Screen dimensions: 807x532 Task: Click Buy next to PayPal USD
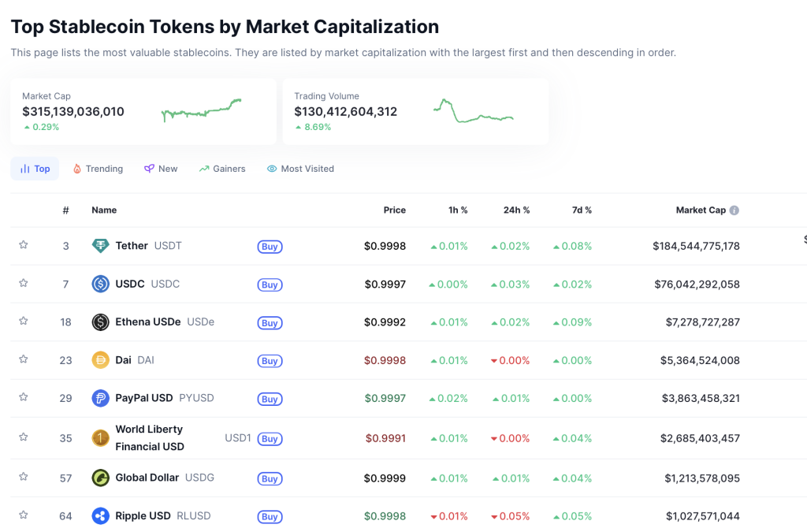click(x=270, y=399)
